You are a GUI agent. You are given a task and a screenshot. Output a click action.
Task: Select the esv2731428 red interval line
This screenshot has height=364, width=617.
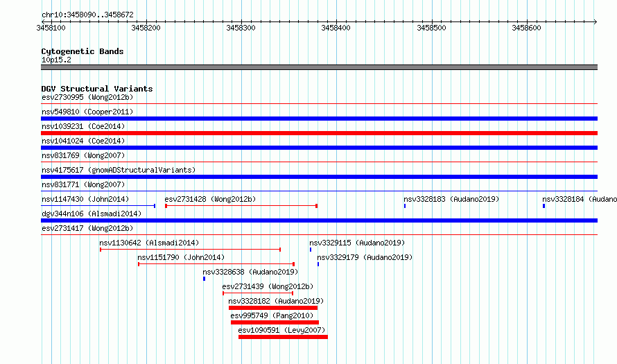(x=241, y=206)
